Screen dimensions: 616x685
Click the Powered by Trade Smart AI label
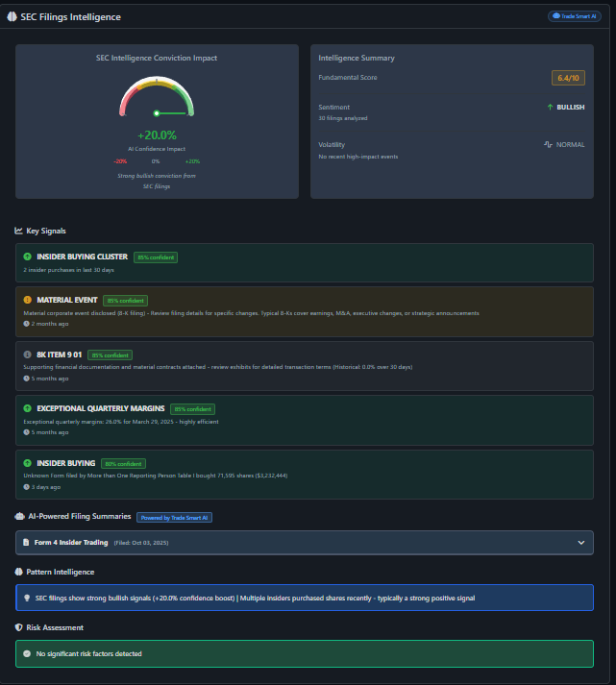tap(174, 517)
